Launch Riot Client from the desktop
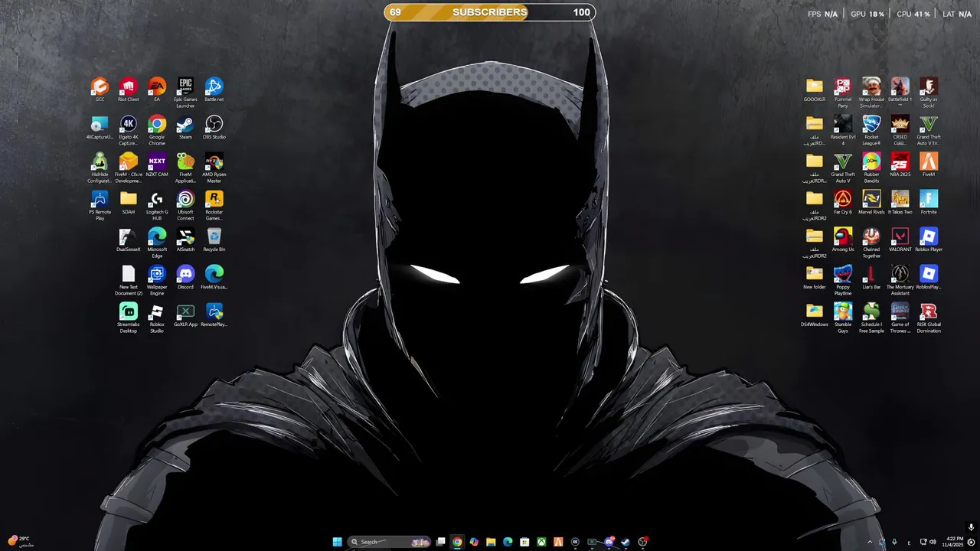Viewport: 980px width, 551px height. pyautogui.click(x=128, y=90)
